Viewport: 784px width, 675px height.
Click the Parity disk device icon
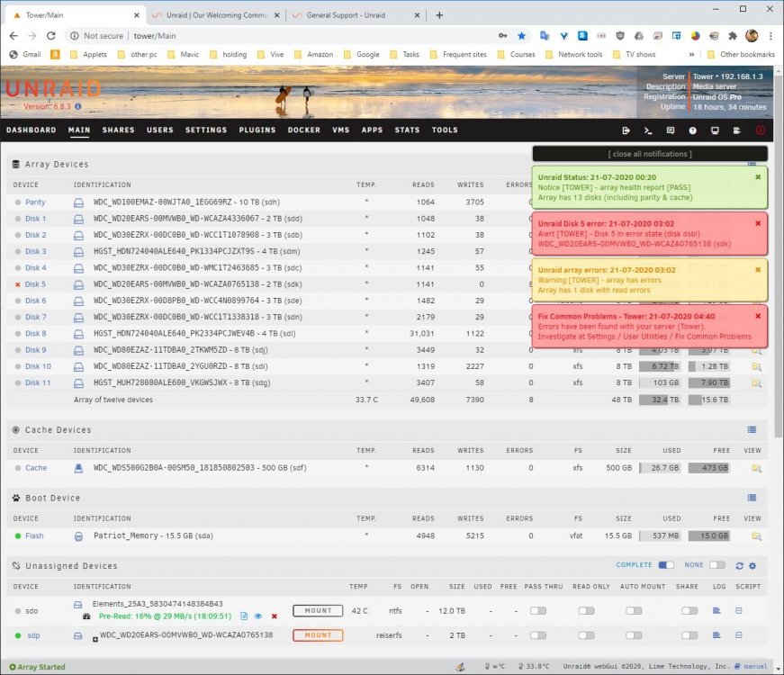click(78, 202)
